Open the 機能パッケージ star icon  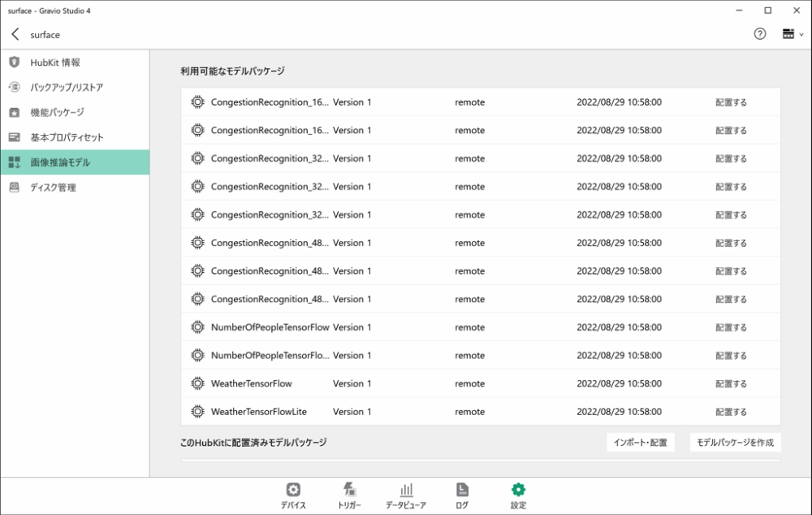pos(15,112)
